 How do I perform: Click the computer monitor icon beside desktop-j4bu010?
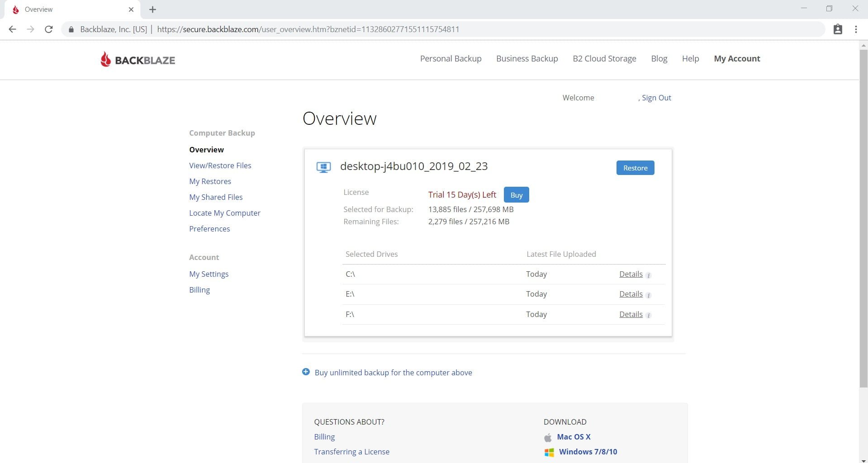click(x=323, y=167)
